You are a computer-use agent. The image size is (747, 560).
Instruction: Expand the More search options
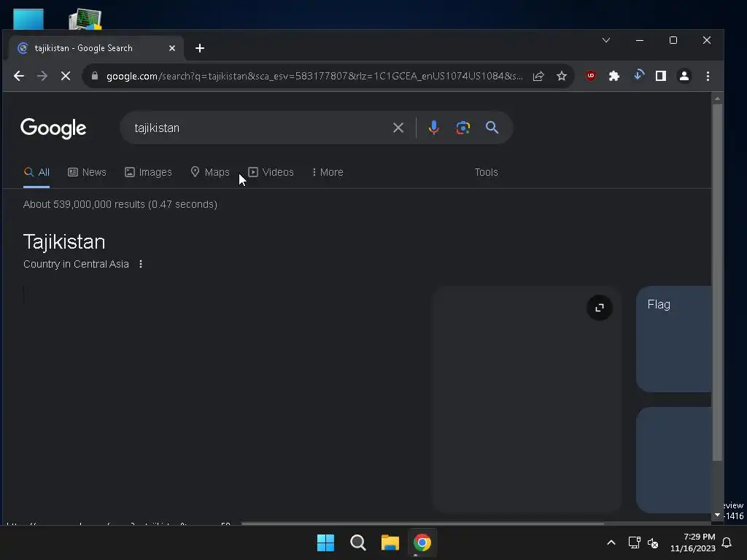(328, 172)
